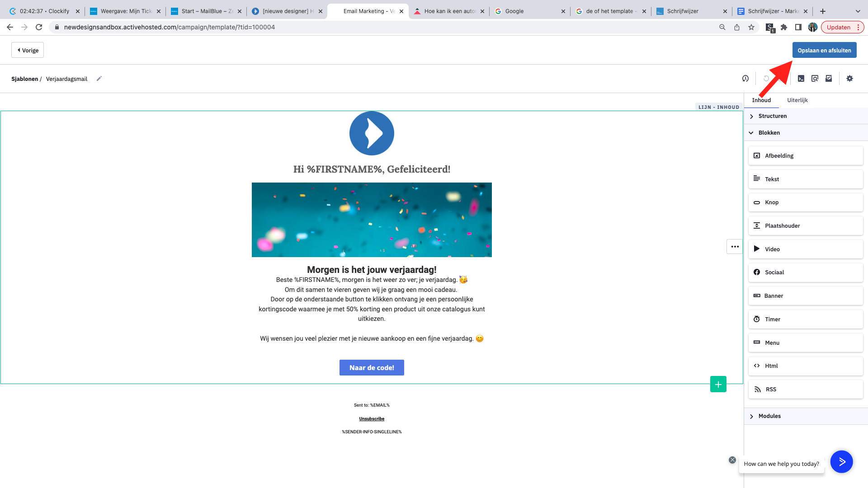Select the Knop block
Image resolution: width=868 pixels, height=488 pixels.
pyautogui.click(x=806, y=202)
